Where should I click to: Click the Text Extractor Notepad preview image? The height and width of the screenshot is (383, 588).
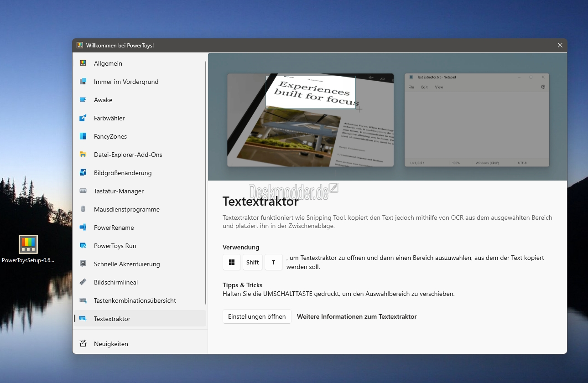click(x=477, y=120)
